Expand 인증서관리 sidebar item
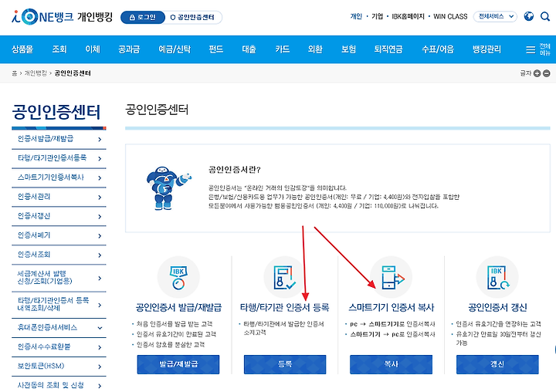 59,197
